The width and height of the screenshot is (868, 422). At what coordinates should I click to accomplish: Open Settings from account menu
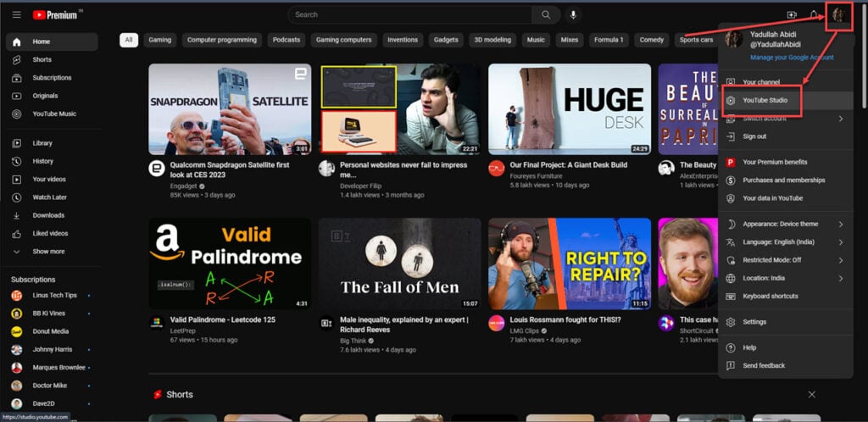coord(786,322)
